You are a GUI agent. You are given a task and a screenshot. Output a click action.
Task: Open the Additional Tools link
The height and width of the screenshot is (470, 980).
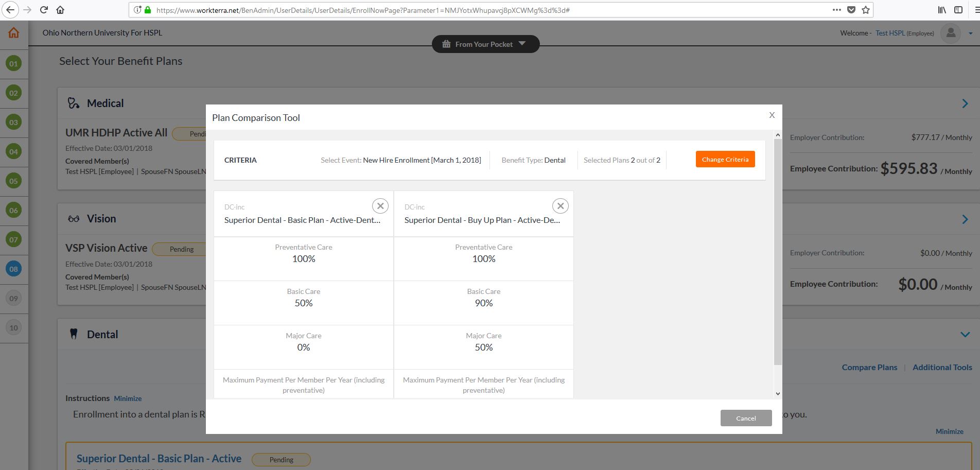[x=942, y=368]
